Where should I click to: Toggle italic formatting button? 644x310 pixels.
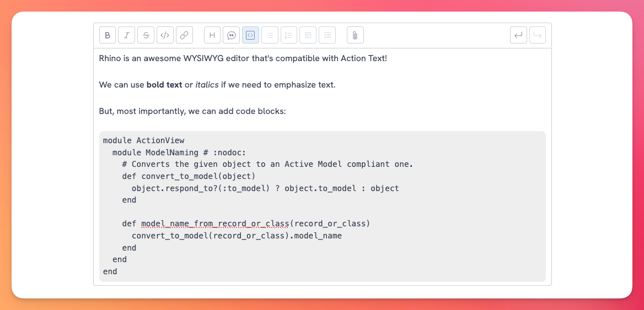click(x=126, y=35)
